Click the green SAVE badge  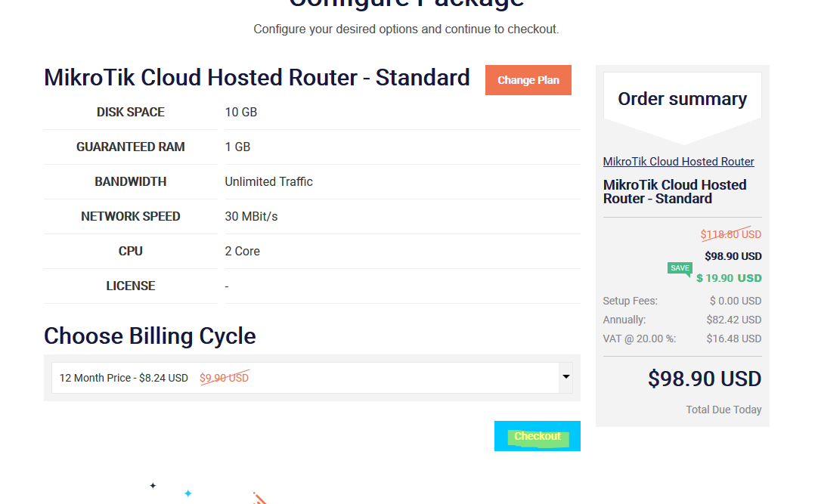point(680,268)
